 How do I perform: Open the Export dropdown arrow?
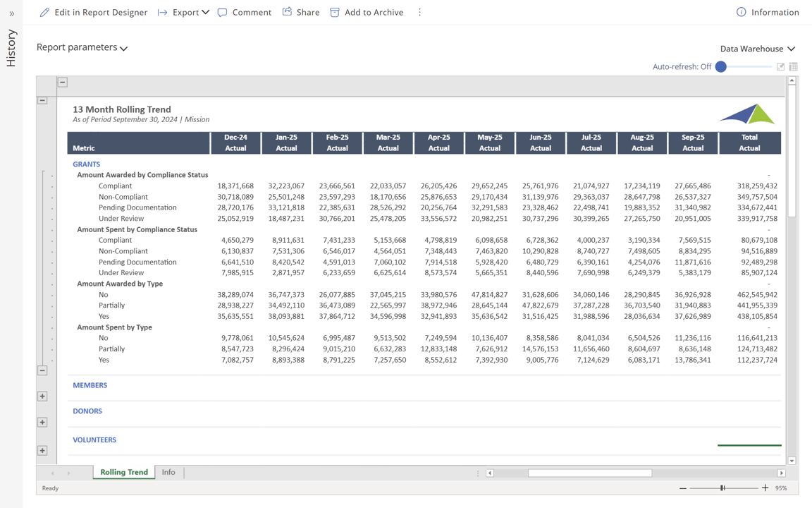click(206, 12)
